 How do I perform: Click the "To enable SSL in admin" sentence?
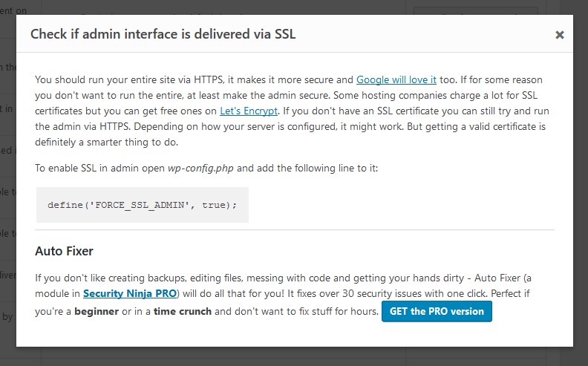point(206,168)
